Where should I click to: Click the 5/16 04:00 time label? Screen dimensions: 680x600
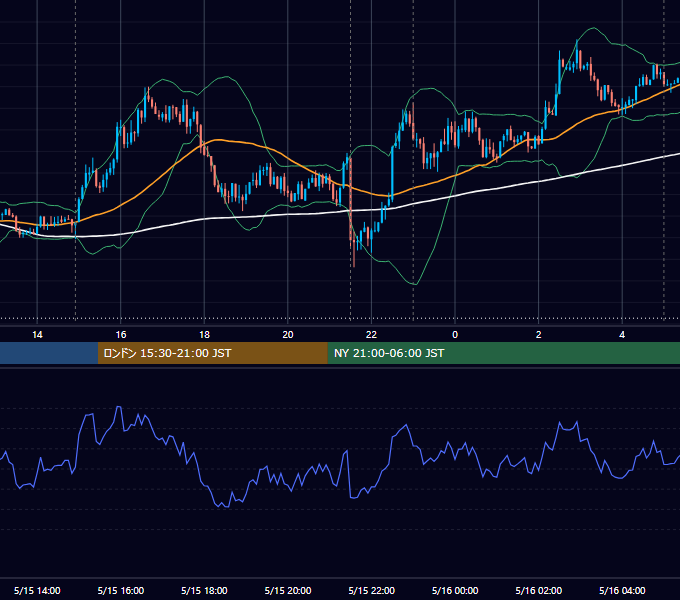tap(622, 590)
